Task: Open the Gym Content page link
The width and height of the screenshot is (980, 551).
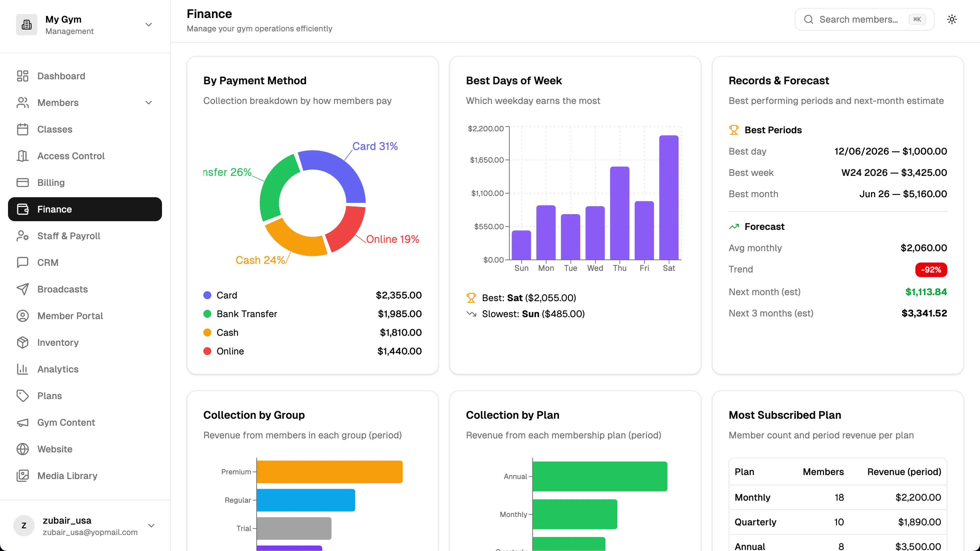Action: pos(85,422)
